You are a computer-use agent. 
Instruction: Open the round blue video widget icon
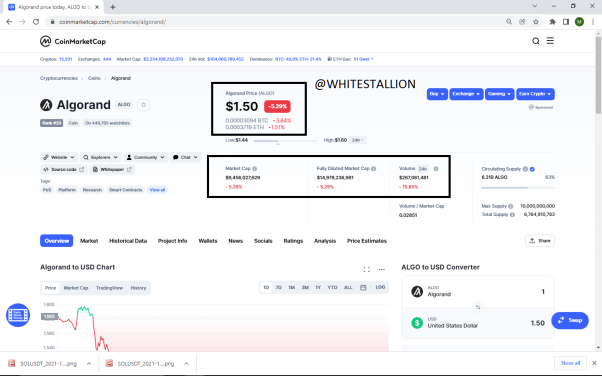click(x=18, y=315)
